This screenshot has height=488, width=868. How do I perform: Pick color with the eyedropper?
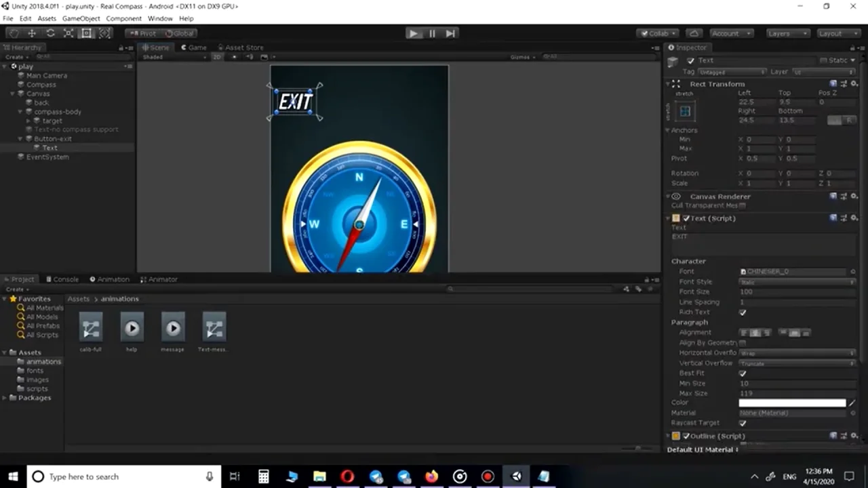point(852,403)
